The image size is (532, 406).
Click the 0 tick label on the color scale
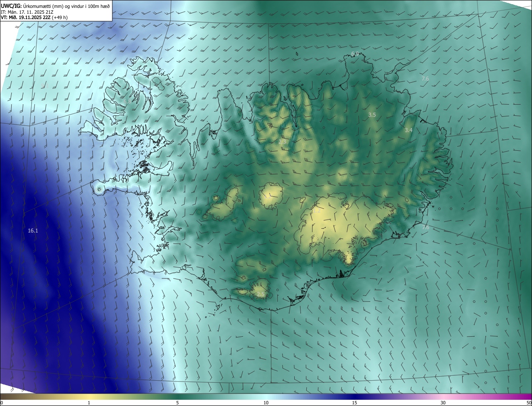2,403
